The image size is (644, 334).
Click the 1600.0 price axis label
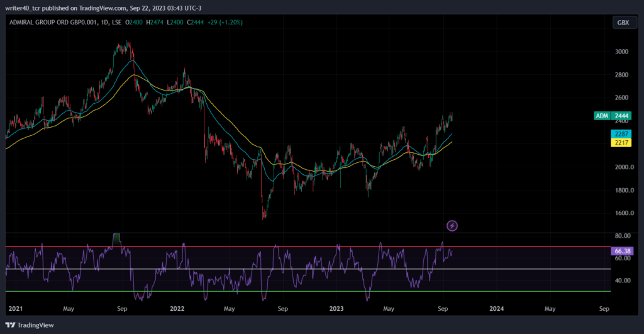(x=625, y=213)
